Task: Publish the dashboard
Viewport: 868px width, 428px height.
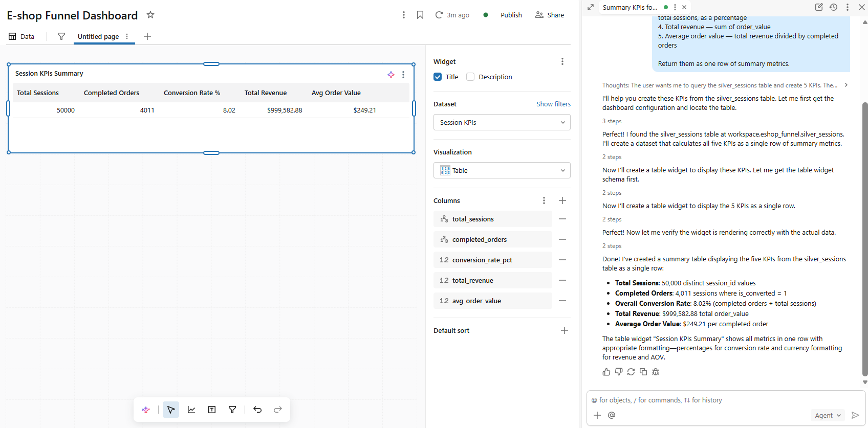Action: 511,15
